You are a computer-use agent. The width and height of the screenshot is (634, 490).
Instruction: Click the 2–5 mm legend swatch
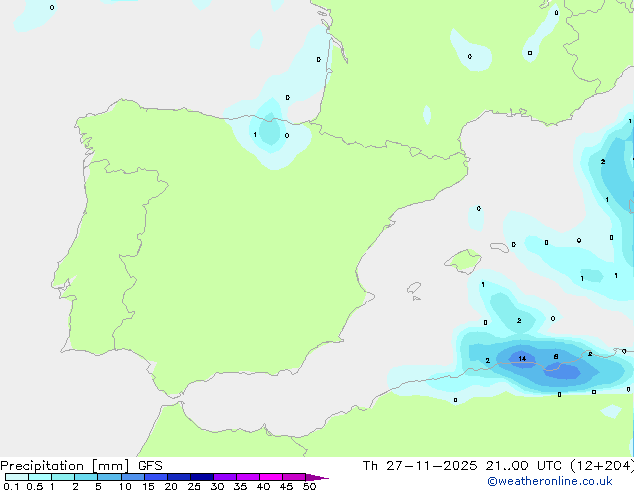[x=86, y=477]
